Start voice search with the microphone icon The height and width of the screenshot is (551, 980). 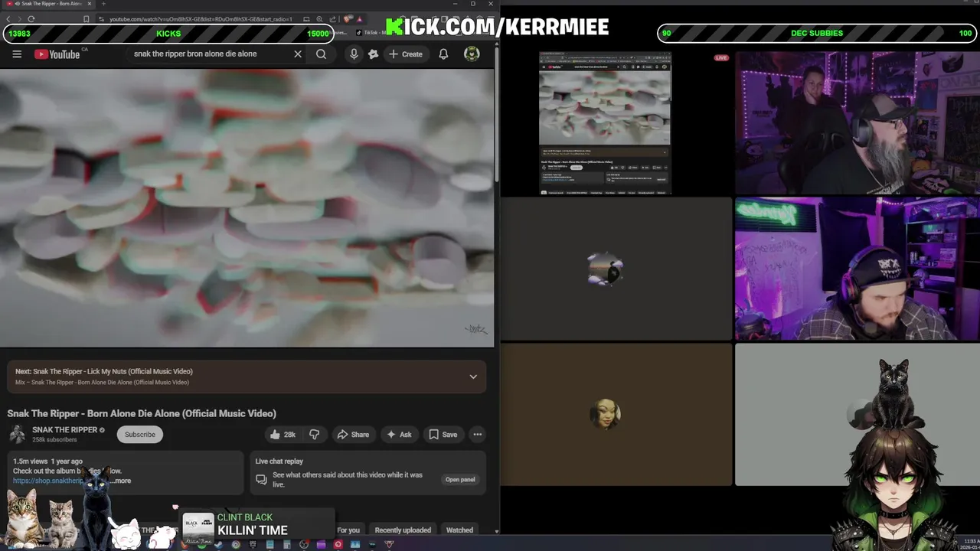pyautogui.click(x=354, y=54)
